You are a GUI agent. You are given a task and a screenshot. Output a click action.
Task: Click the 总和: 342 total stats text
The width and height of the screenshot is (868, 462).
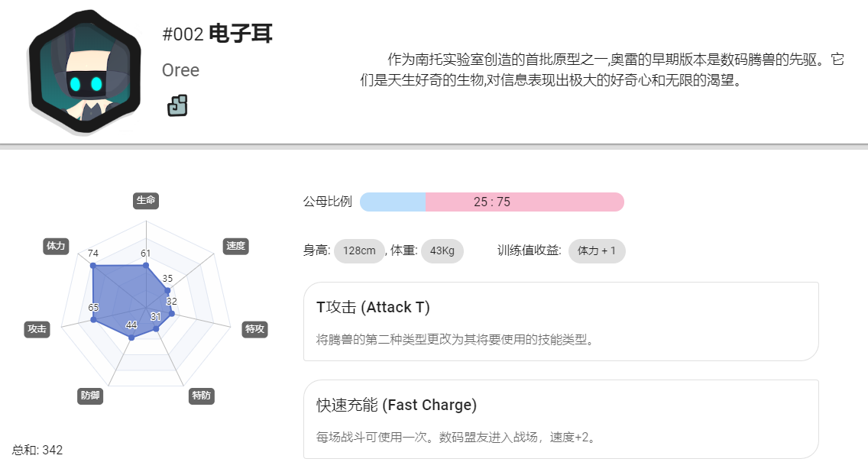37,450
